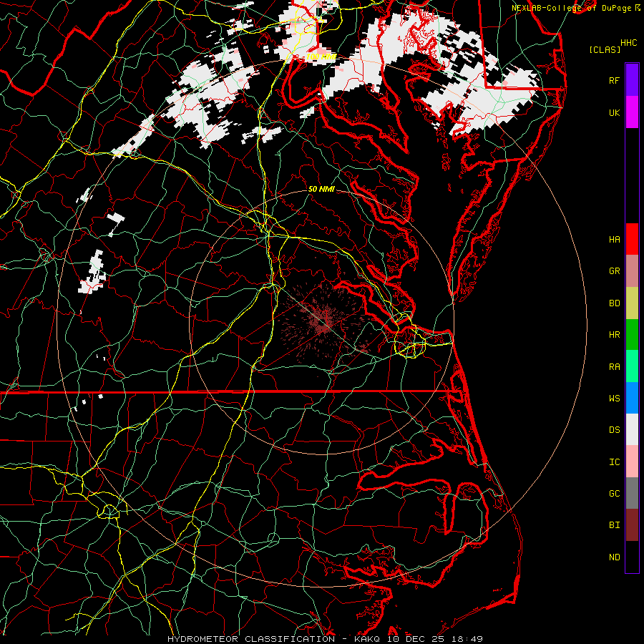This screenshot has height=644, width=644.
Task: Click the 'DS' legend label
Action: (614, 430)
